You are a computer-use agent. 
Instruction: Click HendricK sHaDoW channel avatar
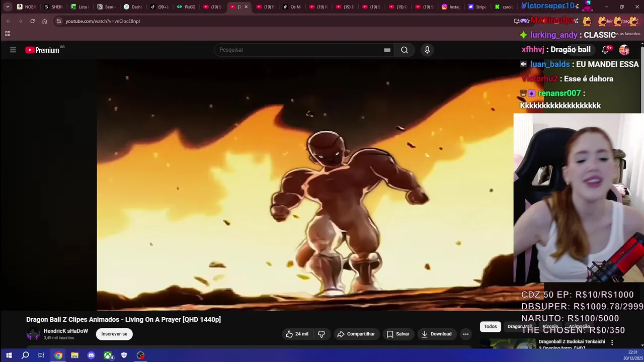33,334
